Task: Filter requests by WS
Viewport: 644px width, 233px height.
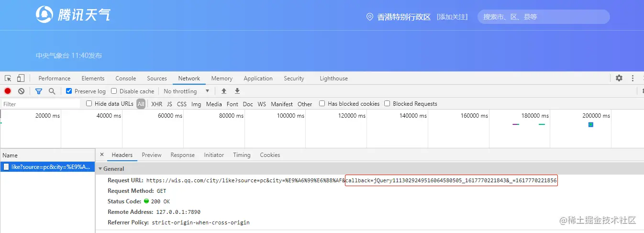Action: pyautogui.click(x=262, y=104)
